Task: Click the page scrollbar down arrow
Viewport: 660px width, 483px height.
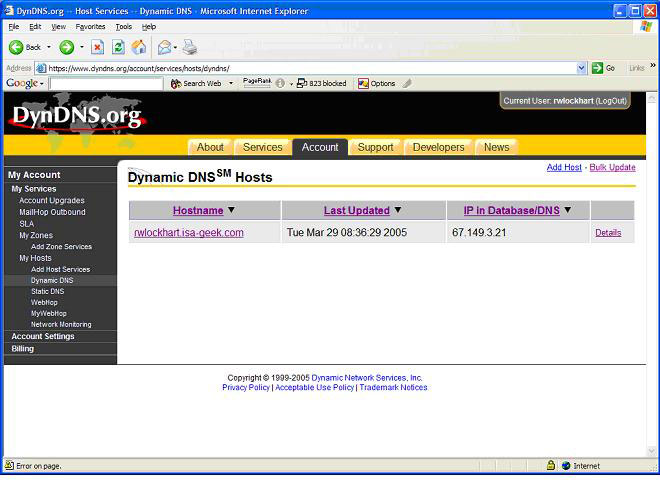Action: pos(652,452)
